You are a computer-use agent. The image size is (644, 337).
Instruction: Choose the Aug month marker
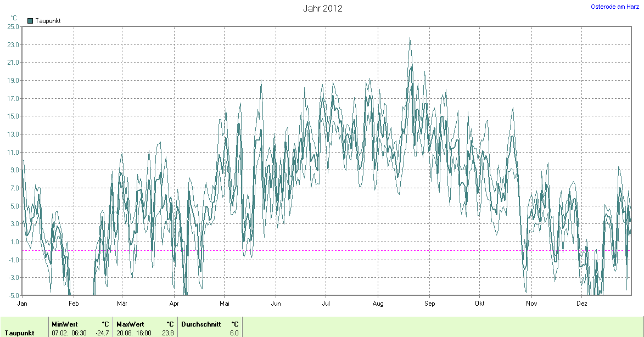378,304
